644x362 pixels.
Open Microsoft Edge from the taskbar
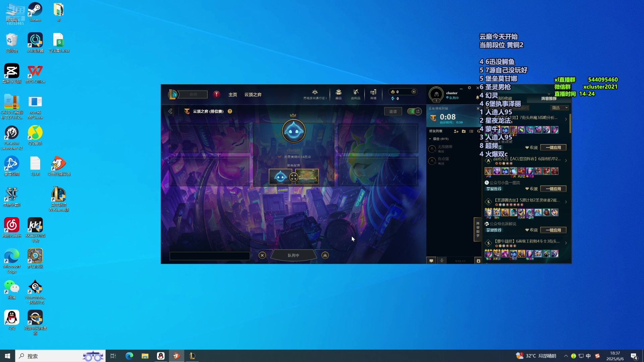[129, 356]
